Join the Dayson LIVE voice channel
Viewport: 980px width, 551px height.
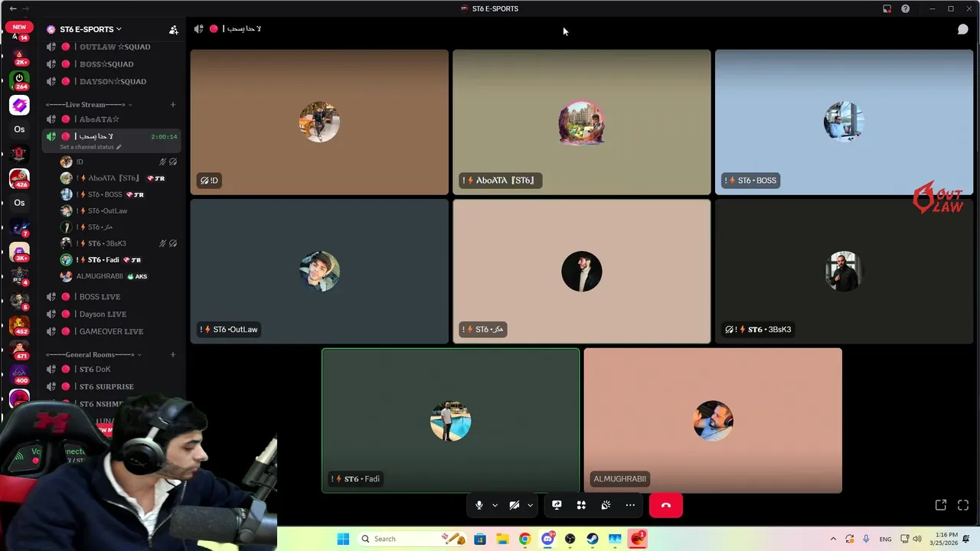(x=112, y=314)
